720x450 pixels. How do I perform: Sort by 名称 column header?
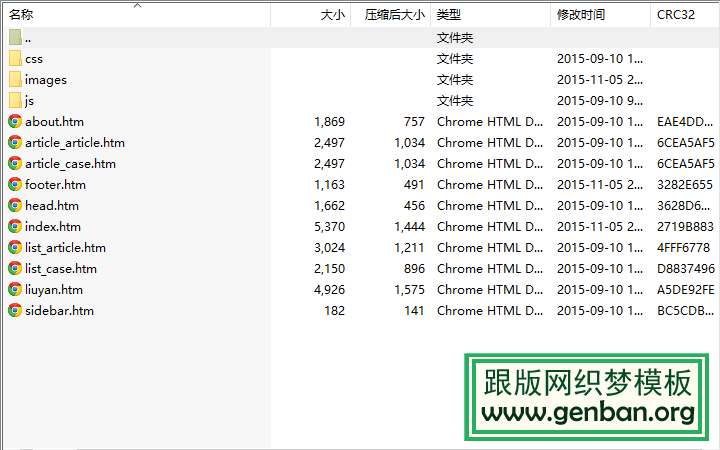click(21, 15)
